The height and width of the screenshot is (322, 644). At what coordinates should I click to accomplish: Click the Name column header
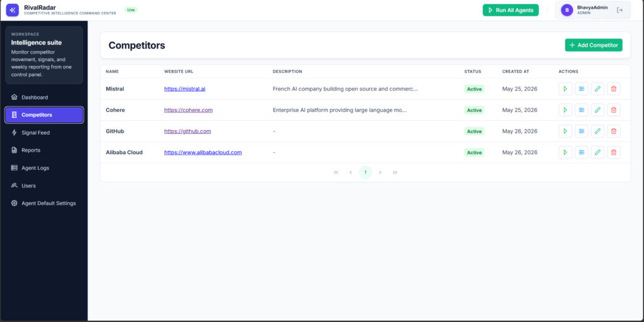(112, 72)
